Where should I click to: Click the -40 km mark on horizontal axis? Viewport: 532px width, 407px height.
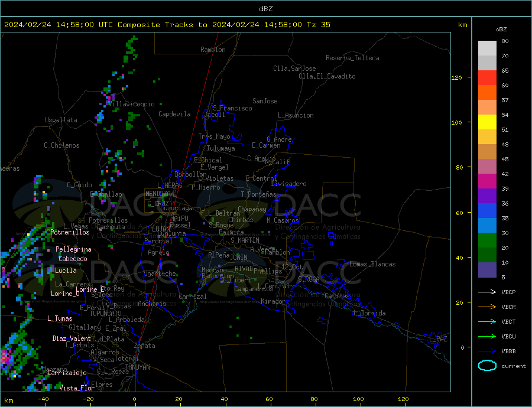[43, 399]
